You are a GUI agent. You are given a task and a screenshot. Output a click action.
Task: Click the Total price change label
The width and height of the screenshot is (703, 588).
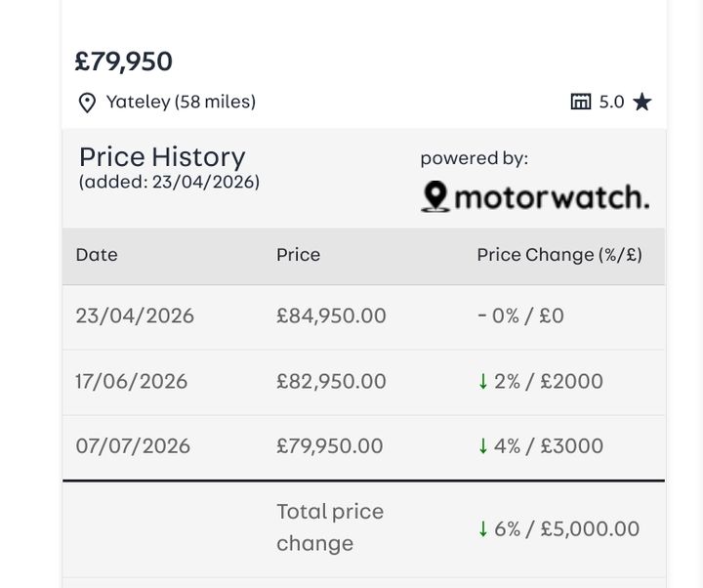click(330, 527)
